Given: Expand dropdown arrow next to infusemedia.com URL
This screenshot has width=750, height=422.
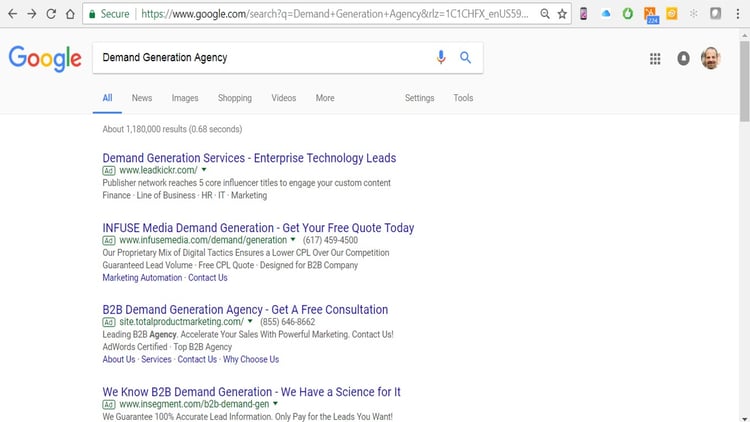Looking at the screenshot, I should 293,240.
